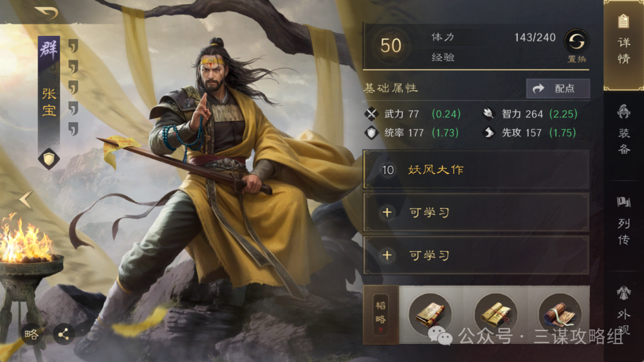The height and width of the screenshot is (362, 644).
Task: Select the middle 韬略 scroll icon
Action: 496,314
